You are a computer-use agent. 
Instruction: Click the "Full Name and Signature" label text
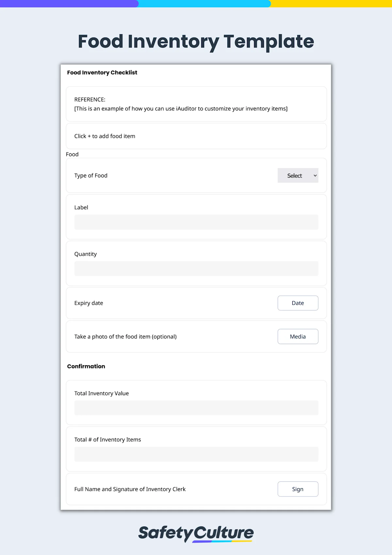[130, 489]
